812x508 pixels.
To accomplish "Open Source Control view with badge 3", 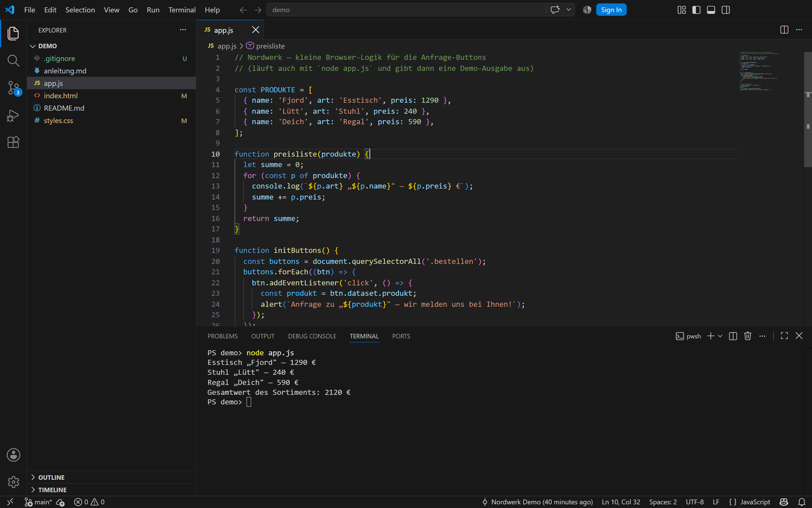I will pos(14,87).
